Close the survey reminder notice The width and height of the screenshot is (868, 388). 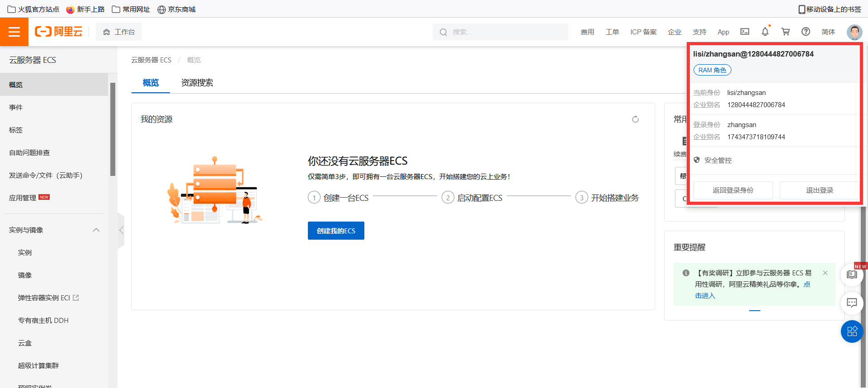pyautogui.click(x=825, y=273)
